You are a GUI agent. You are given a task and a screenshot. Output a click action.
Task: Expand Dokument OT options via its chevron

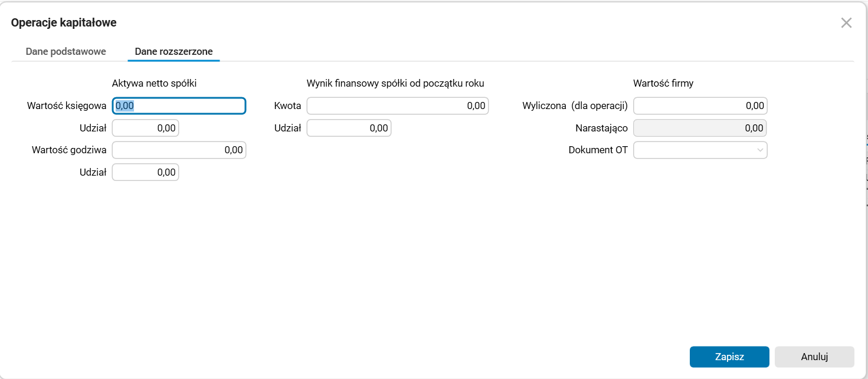click(760, 150)
